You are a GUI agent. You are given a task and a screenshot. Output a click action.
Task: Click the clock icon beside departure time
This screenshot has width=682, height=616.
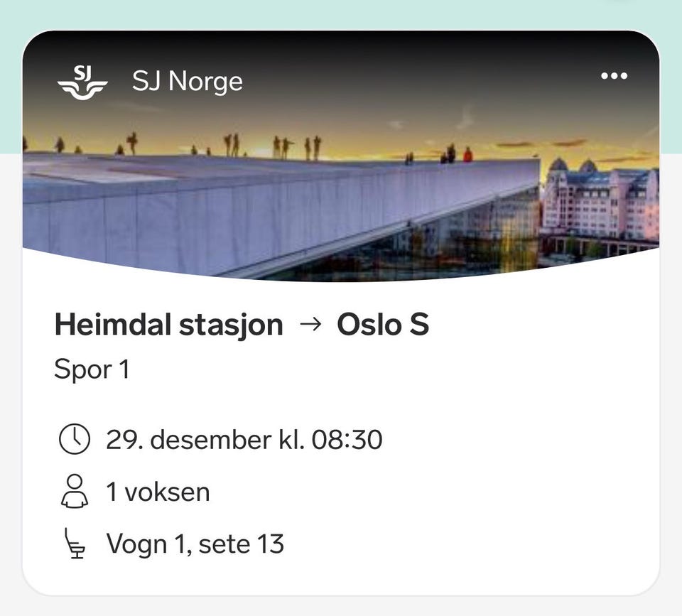coord(74,440)
